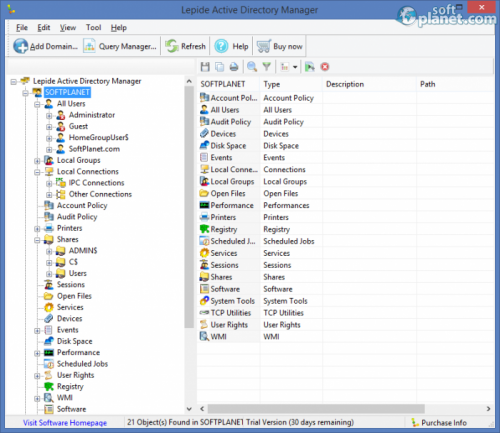Click the Add Domain globe icon
This screenshot has height=433, width=500.
21,46
